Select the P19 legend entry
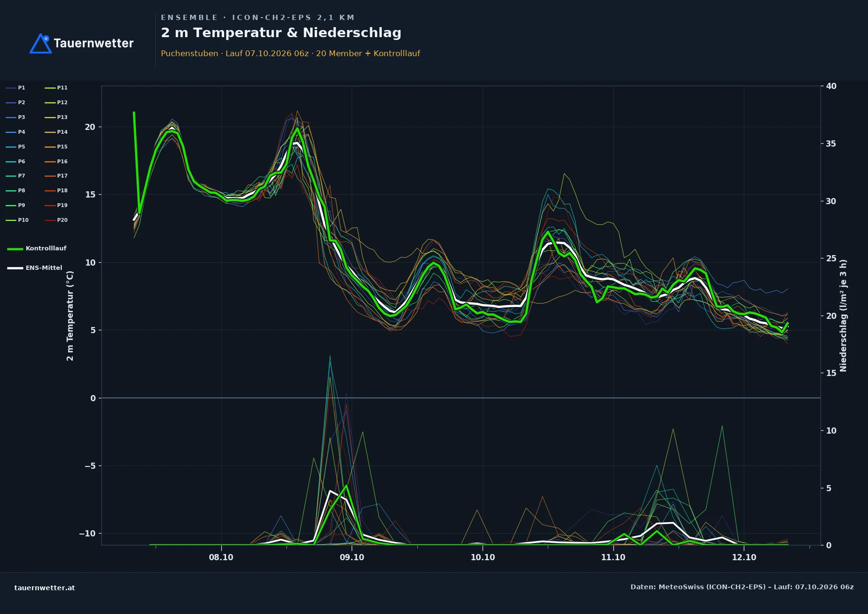 click(x=56, y=205)
